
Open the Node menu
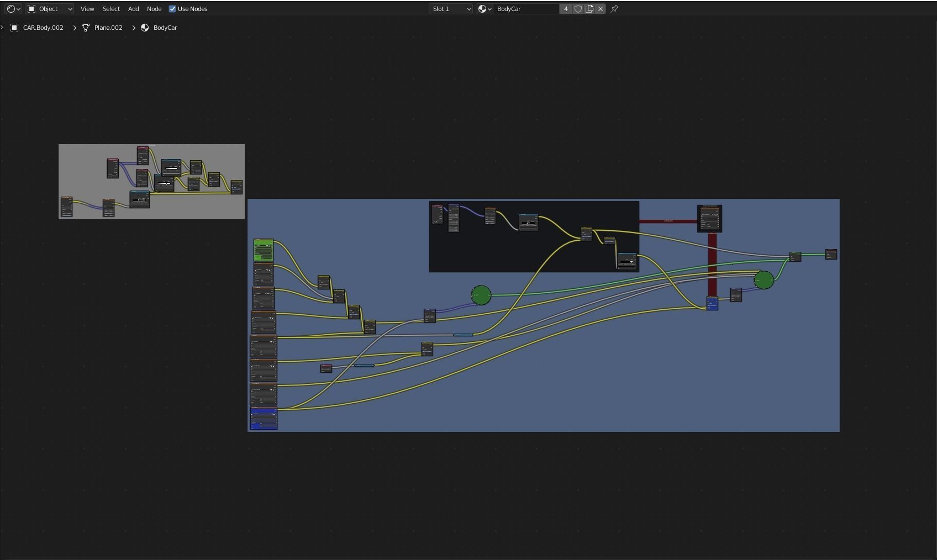tap(154, 9)
